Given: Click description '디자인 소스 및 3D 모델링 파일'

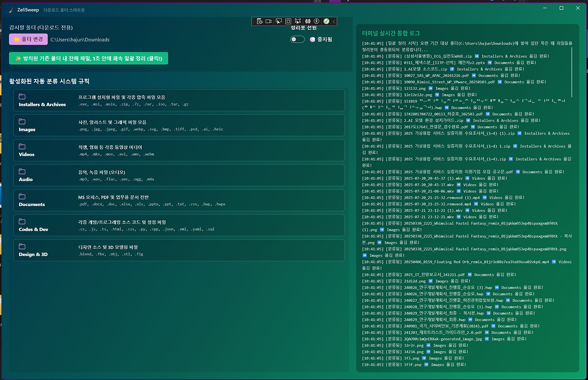Looking at the screenshot, I should [x=108, y=247].
